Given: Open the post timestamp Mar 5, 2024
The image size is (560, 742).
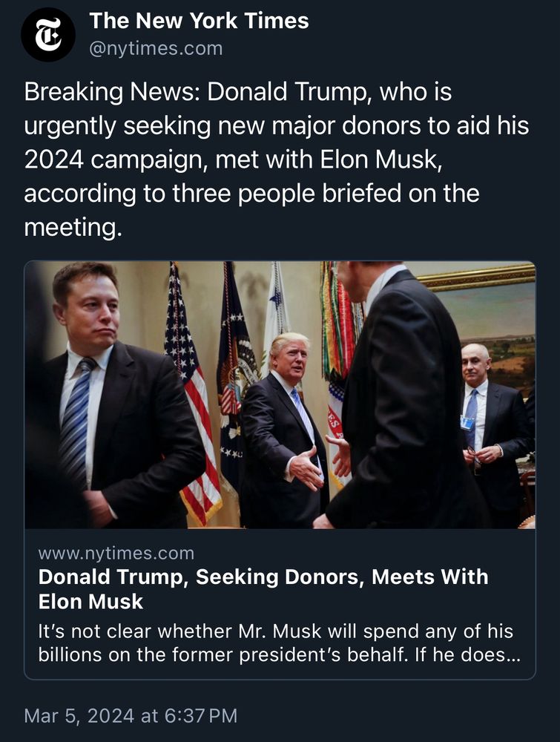Looking at the screenshot, I should pos(131,715).
